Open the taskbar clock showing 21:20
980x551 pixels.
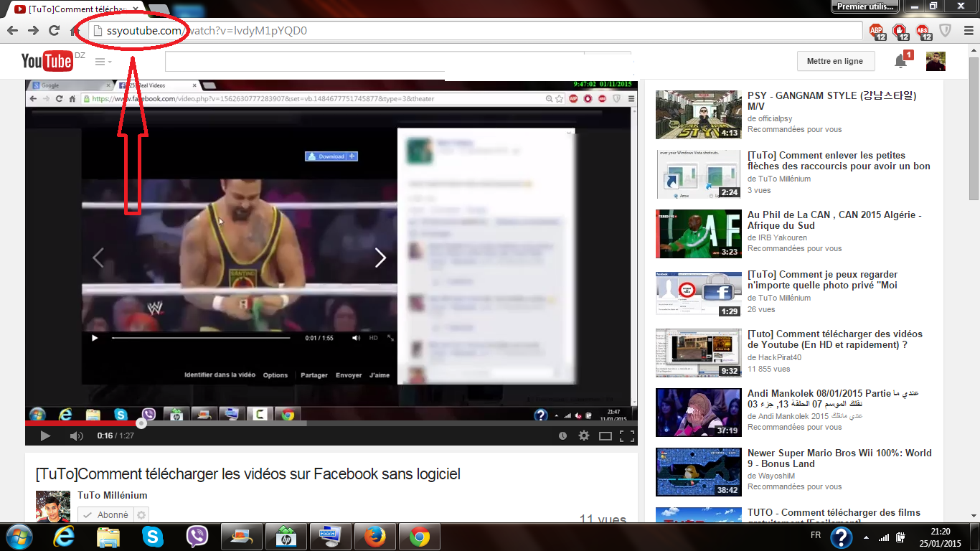click(x=941, y=537)
